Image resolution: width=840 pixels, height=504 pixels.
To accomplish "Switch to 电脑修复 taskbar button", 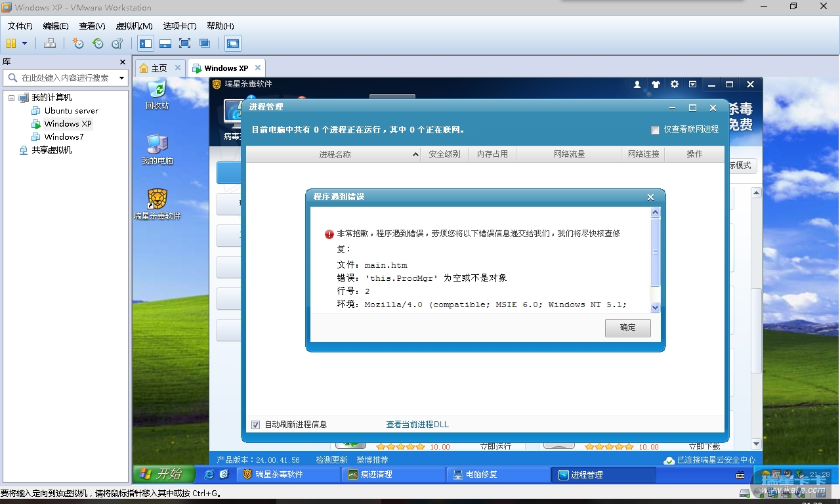I will (499, 474).
